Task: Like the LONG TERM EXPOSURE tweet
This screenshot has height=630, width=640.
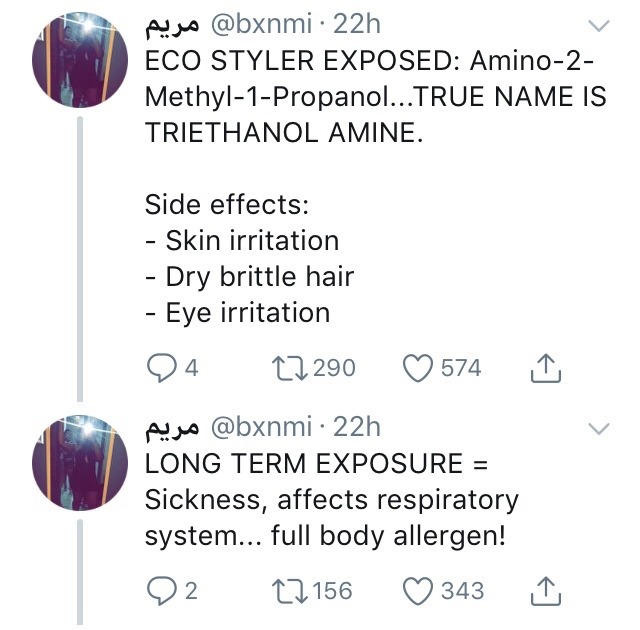Action: (x=418, y=591)
